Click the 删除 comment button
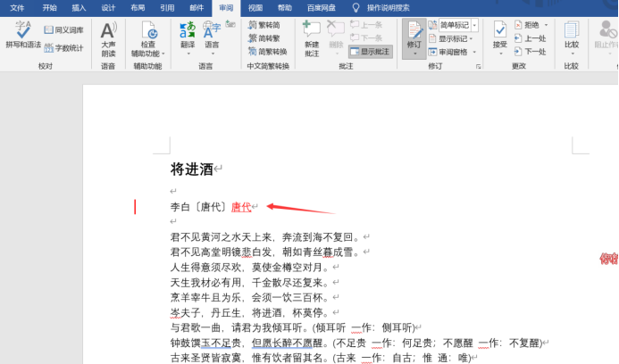Screen dimensions: 619x364 336,36
